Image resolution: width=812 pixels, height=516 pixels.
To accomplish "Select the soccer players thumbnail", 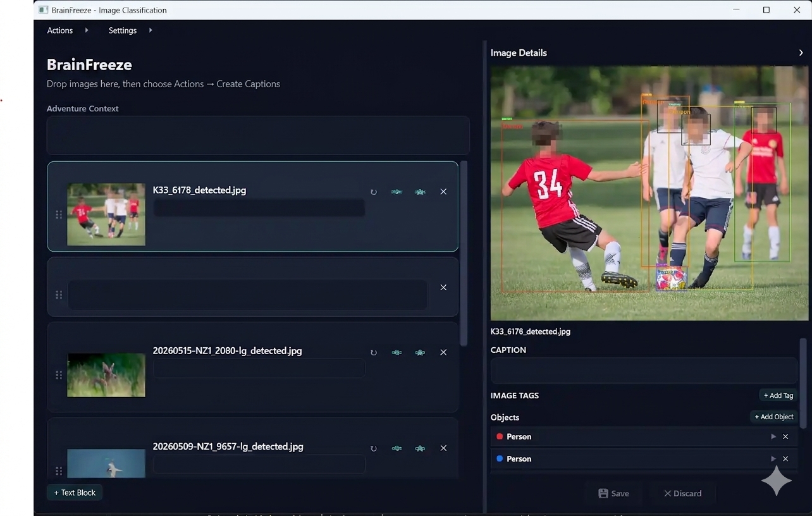I will pos(106,214).
